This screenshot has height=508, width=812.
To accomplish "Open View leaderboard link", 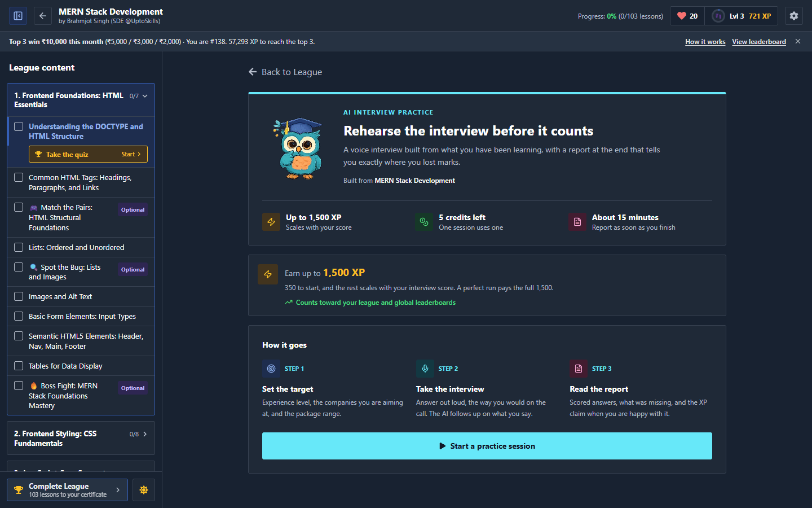I will pyautogui.click(x=759, y=42).
